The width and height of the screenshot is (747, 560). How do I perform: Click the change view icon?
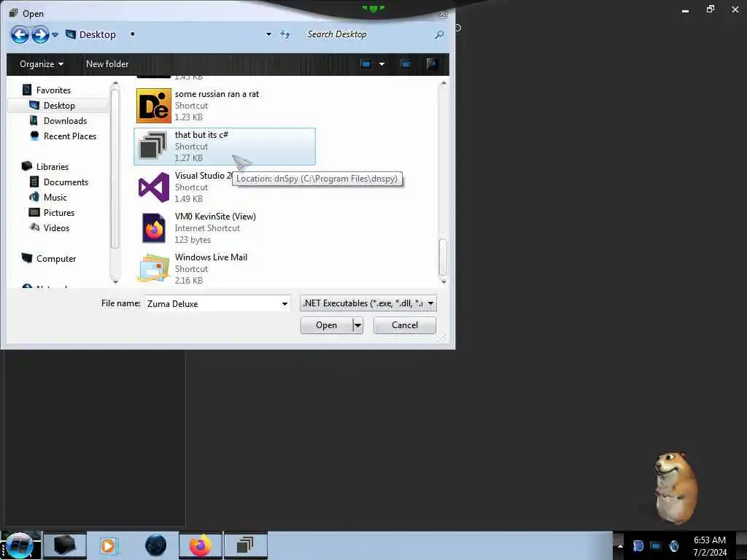coord(366,64)
